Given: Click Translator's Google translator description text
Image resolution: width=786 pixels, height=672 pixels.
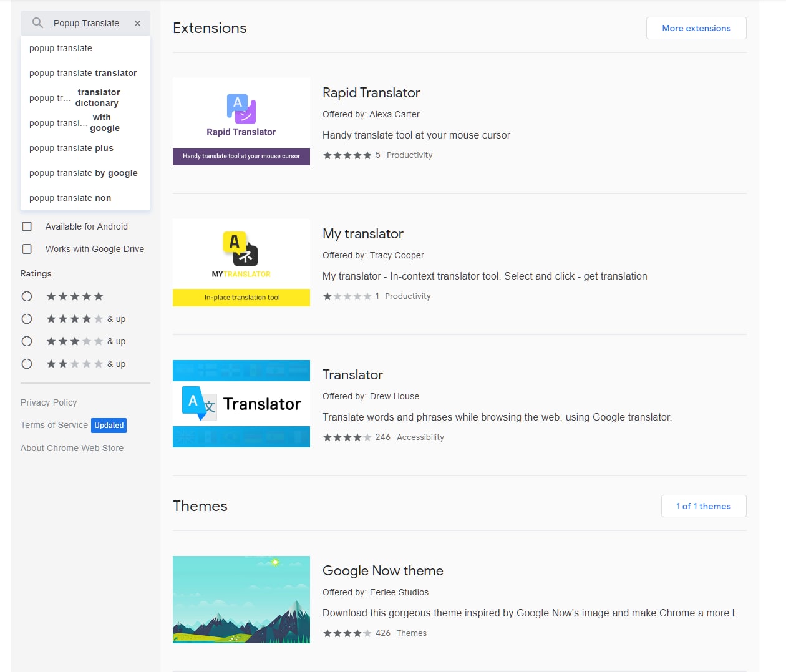Looking at the screenshot, I should [x=497, y=417].
